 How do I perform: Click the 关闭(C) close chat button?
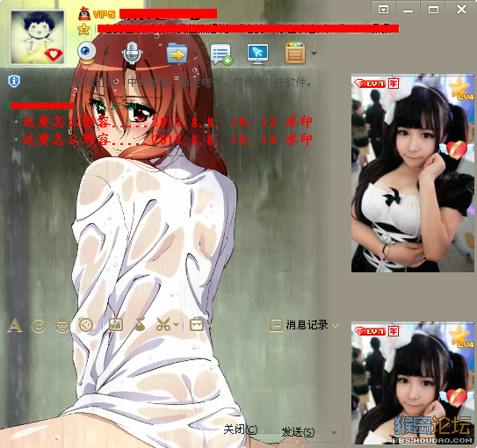(x=241, y=430)
